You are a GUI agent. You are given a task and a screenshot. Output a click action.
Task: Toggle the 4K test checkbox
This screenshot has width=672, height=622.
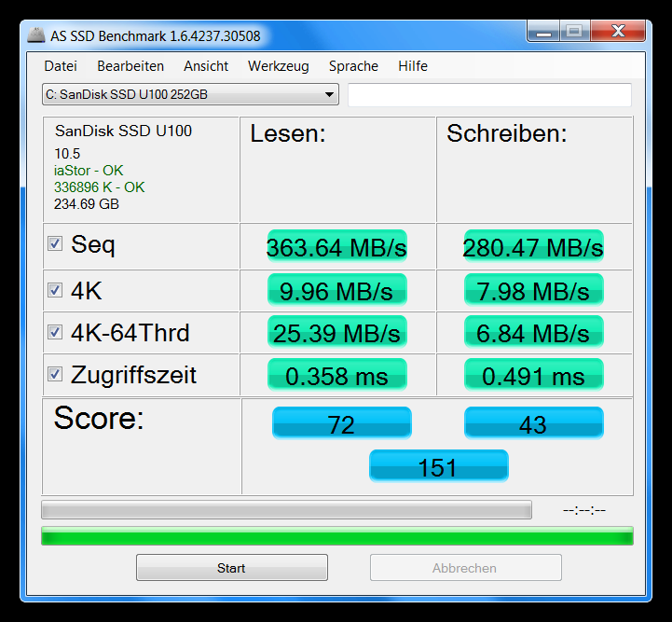(x=55, y=290)
